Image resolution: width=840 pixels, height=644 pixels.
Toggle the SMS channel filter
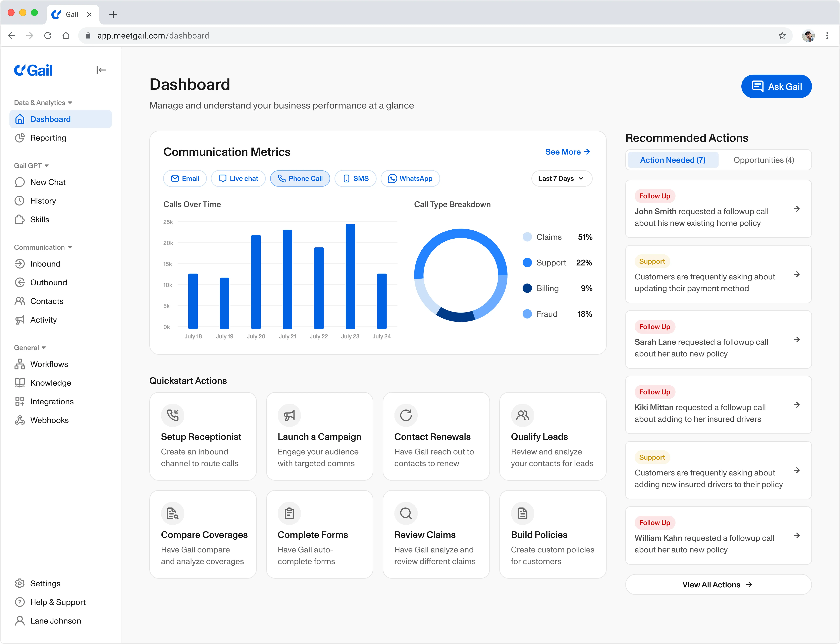[355, 179]
